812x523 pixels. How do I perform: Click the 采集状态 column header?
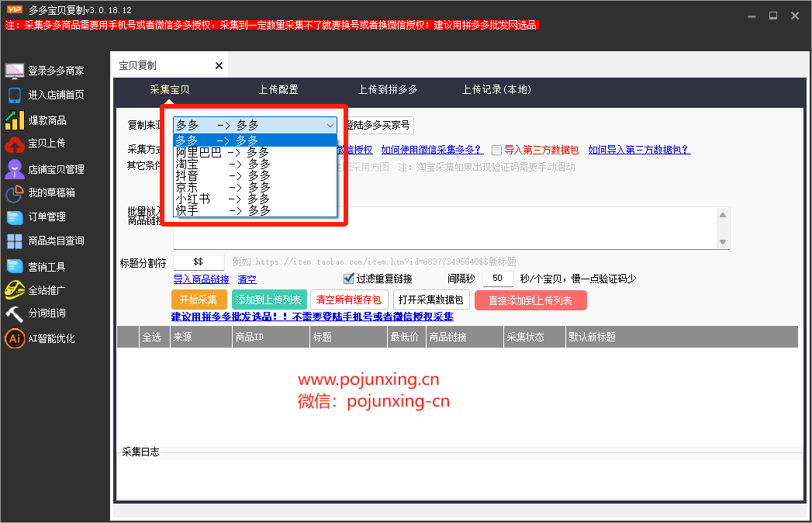point(534,337)
